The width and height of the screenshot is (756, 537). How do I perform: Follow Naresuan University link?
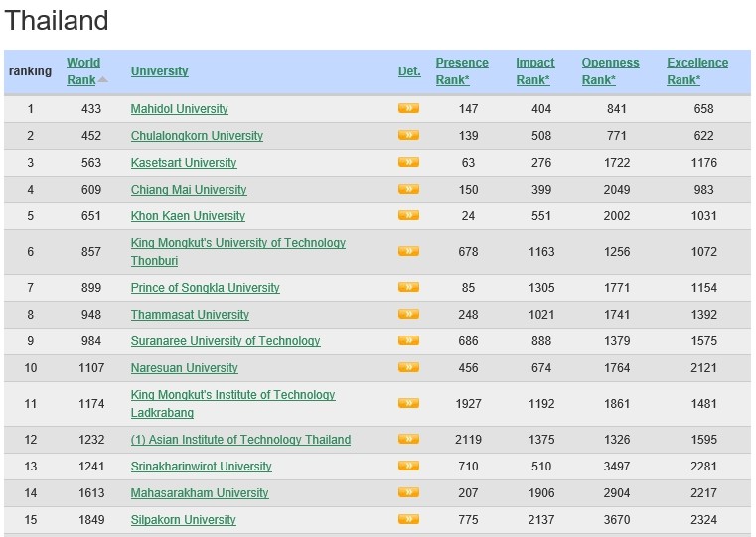184,368
